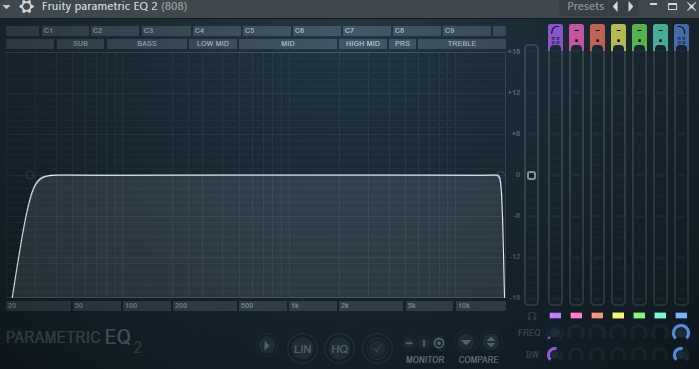Go to the next preset
The height and width of the screenshot is (369, 699).
pos(631,7)
